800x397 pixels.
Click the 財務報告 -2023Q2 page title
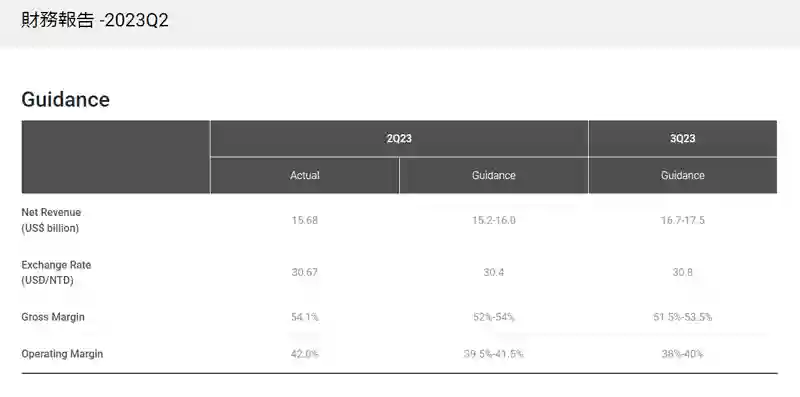[95, 20]
